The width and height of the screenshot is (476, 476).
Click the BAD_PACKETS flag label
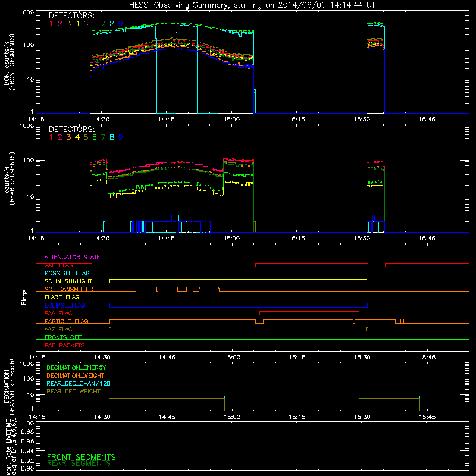pos(65,345)
